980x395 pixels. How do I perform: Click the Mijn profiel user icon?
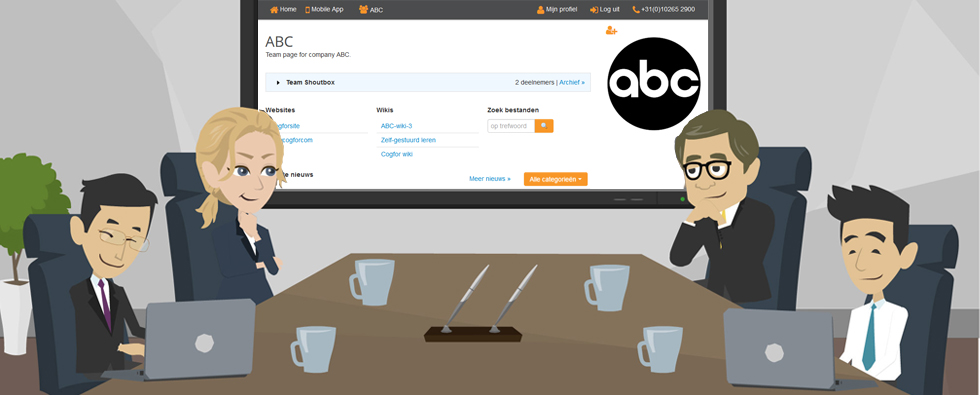(x=541, y=9)
